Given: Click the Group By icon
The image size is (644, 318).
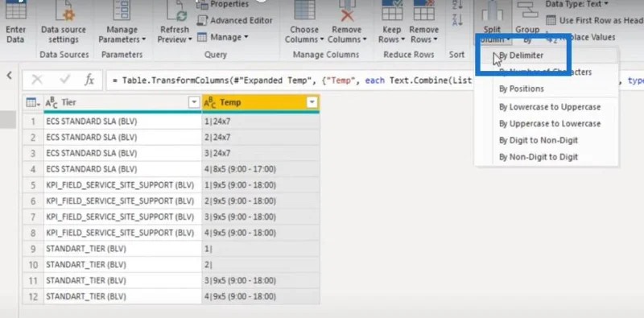Looking at the screenshot, I should pos(527,10).
